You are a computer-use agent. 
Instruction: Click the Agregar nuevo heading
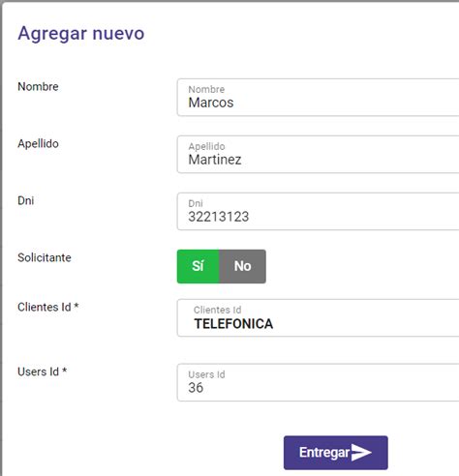click(x=81, y=34)
